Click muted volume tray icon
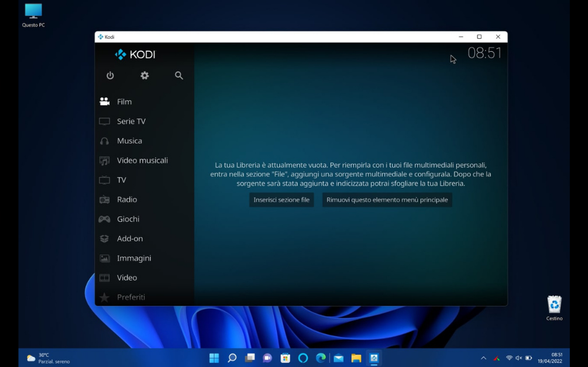The image size is (588, 367). click(x=519, y=358)
